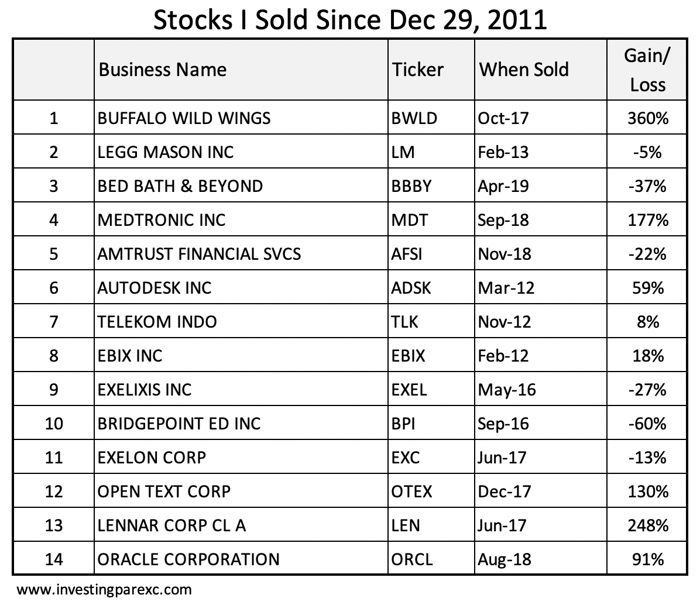The image size is (700, 605).
Task: Select the -60% loss cell
Action: click(x=647, y=423)
